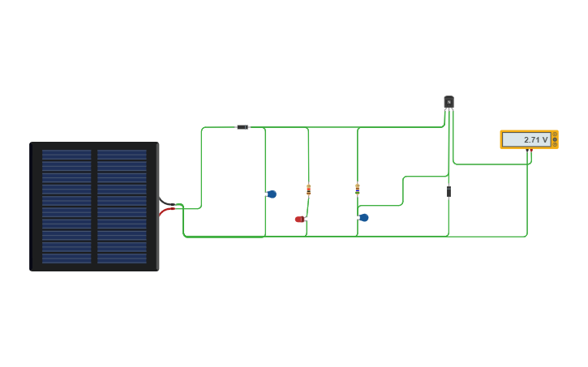Viewport: 588px width, 367px height.
Task: Select the lower blue capacitor near the second resistor
Action: pyautogui.click(x=363, y=218)
